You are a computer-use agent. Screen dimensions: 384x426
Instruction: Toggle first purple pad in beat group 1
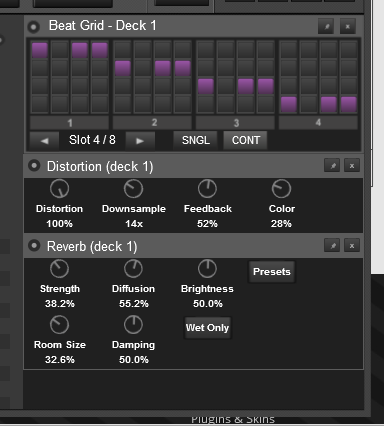pos(40,50)
